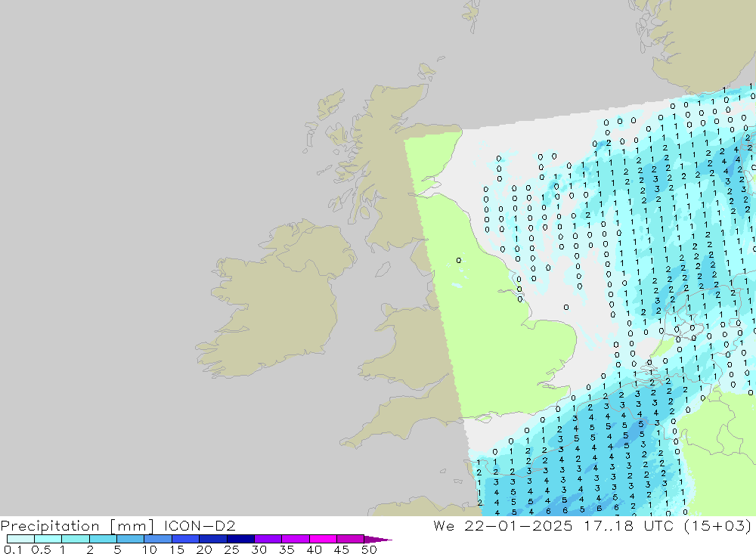
Task: Click the 45–50 mm legend color swatch
Action: pyautogui.click(x=350, y=539)
